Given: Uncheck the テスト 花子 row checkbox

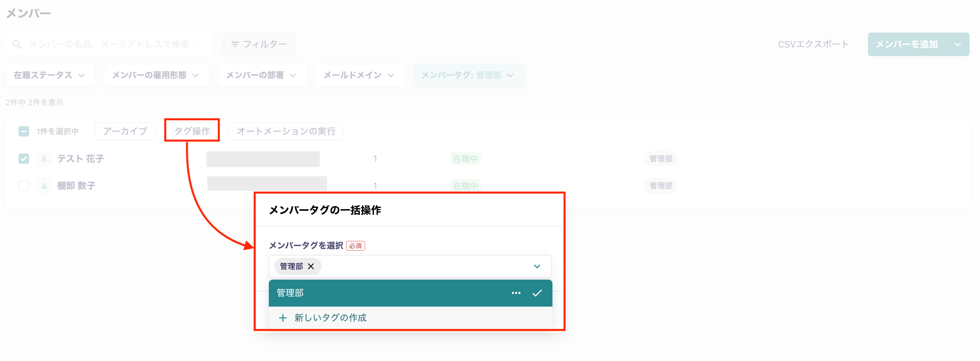Looking at the screenshot, I should pyautogui.click(x=24, y=159).
